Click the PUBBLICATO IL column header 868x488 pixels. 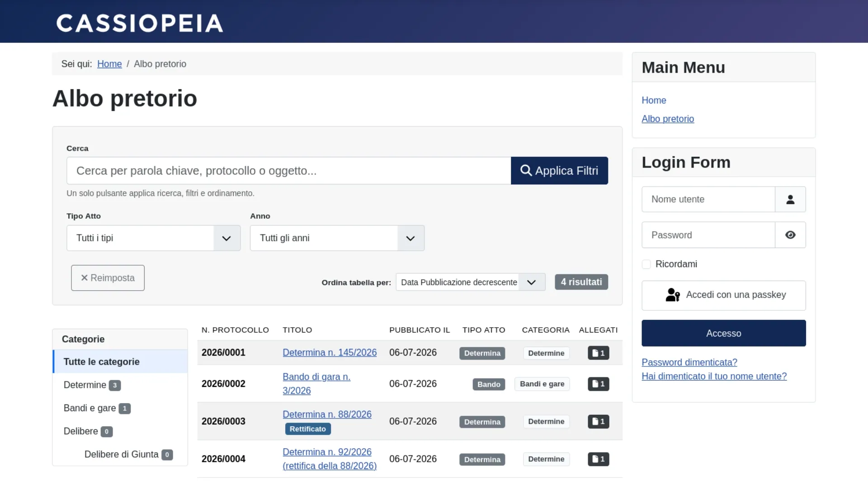(420, 330)
